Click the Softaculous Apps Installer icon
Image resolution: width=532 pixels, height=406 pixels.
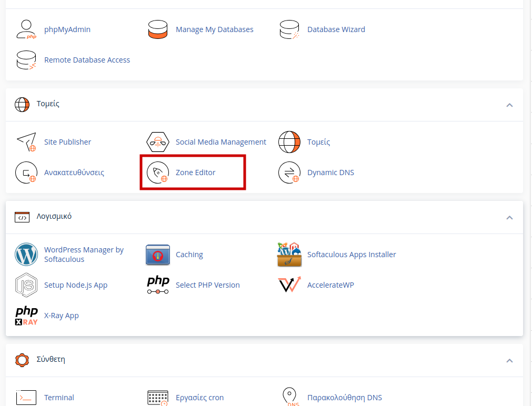point(289,255)
